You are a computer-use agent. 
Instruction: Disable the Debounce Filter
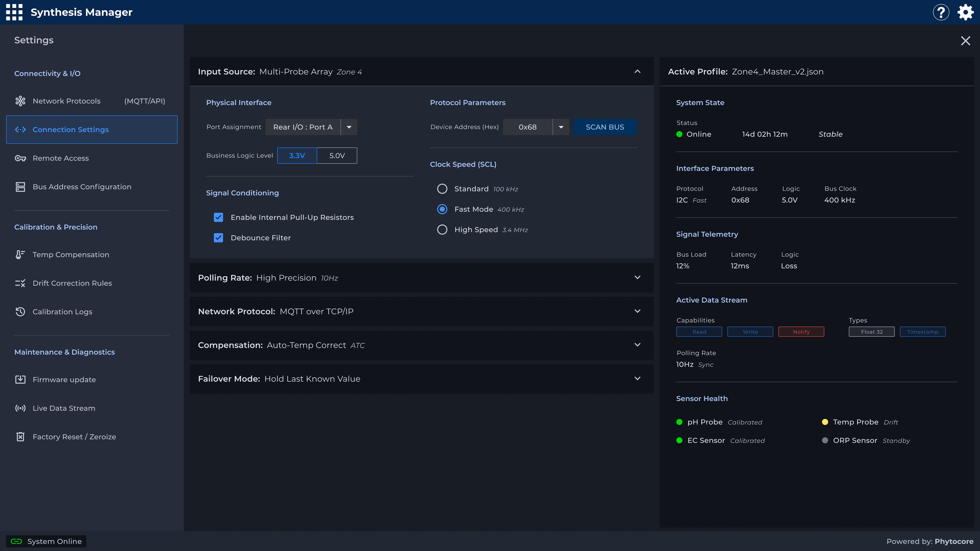coord(218,237)
